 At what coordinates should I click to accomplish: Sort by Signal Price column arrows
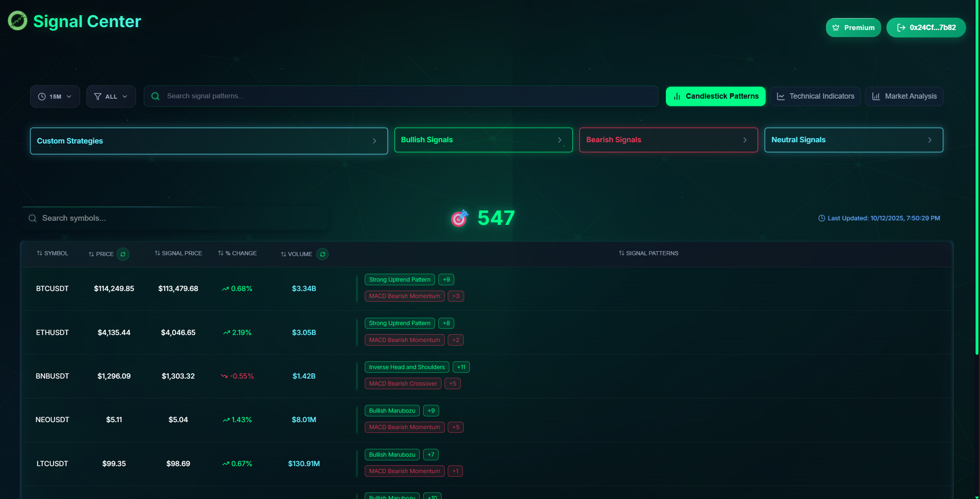click(157, 253)
